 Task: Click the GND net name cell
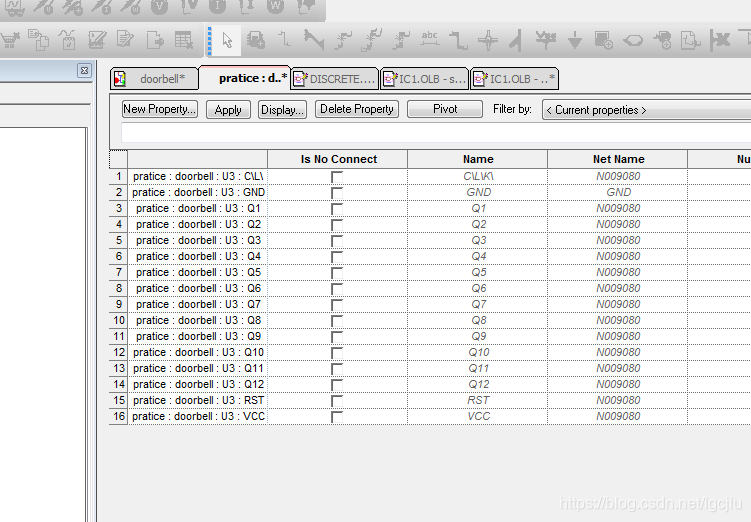618,193
